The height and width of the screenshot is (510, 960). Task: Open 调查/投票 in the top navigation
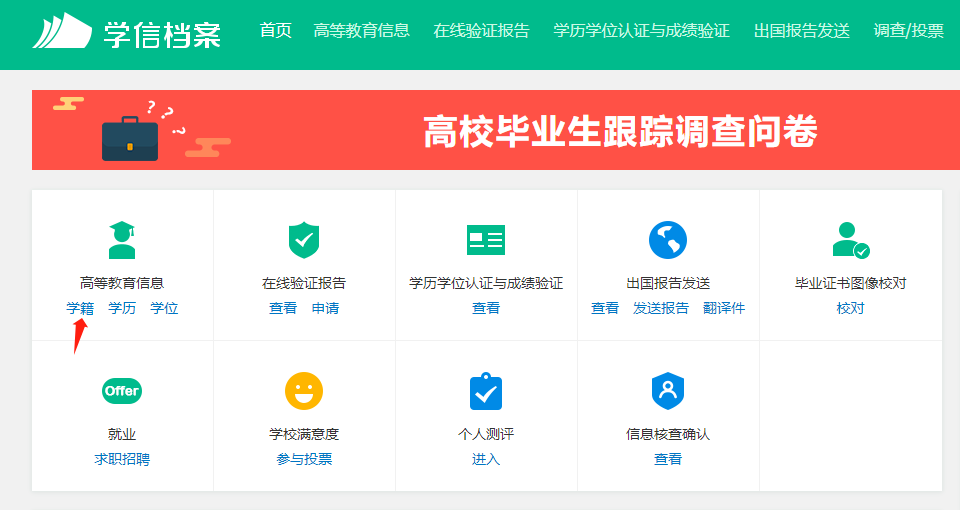pyautogui.click(x=909, y=30)
